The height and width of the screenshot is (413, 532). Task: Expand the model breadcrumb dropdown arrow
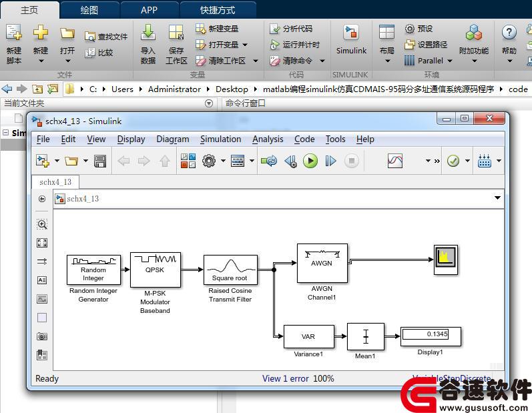(497, 197)
